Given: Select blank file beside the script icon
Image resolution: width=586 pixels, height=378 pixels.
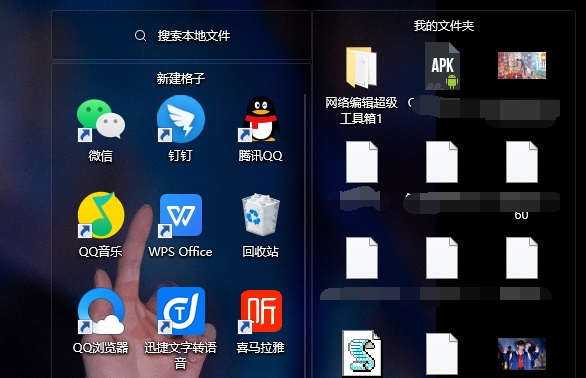Looking at the screenshot, I should 442,354.
